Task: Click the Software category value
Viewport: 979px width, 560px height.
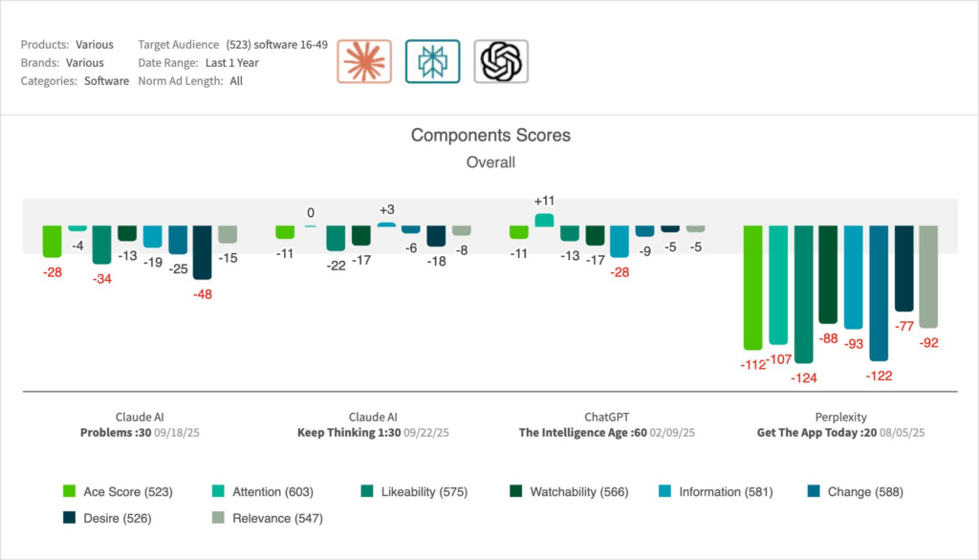Action: pos(106,81)
